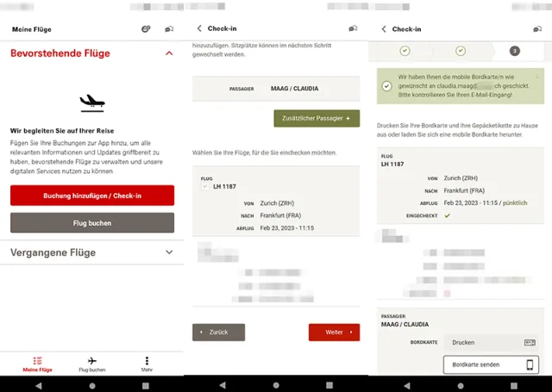The width and height of the screenshot is (552, 392).
Task: Open the Flug buchen tab in bottom bar
Action: [x=92, y=363]
